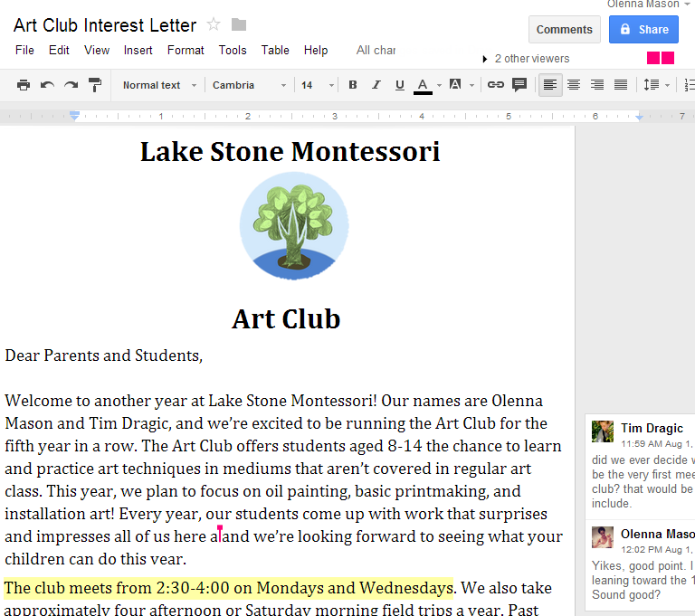The width and height of the screenshot is (695, 616).
Task: Toggle Italic formatting
Action: click(x=376, y=85)
